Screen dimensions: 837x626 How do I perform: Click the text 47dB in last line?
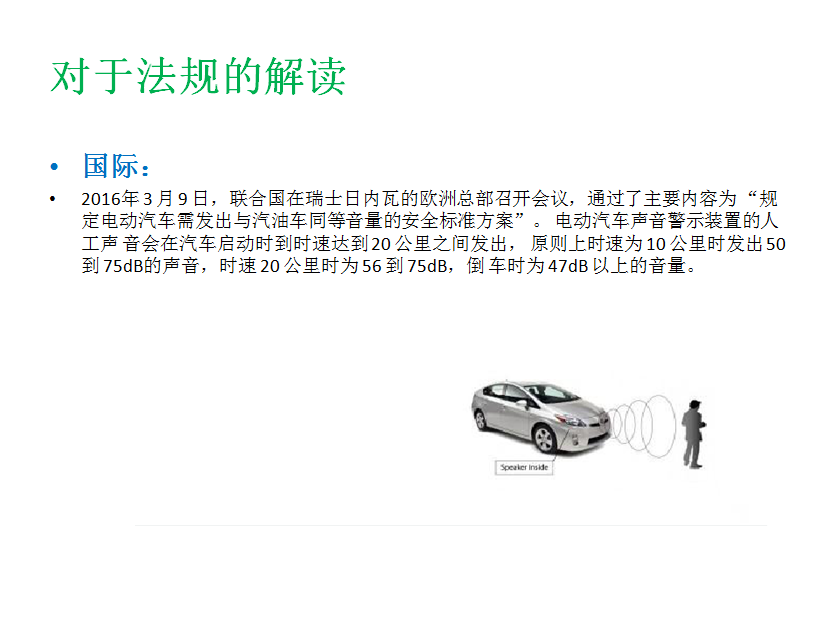pos(567,266)
